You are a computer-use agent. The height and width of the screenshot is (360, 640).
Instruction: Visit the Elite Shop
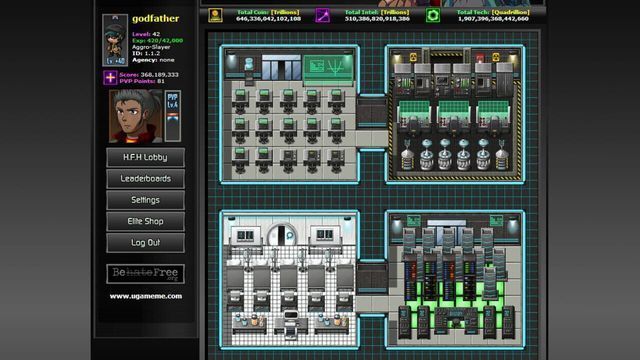point(145,221)
